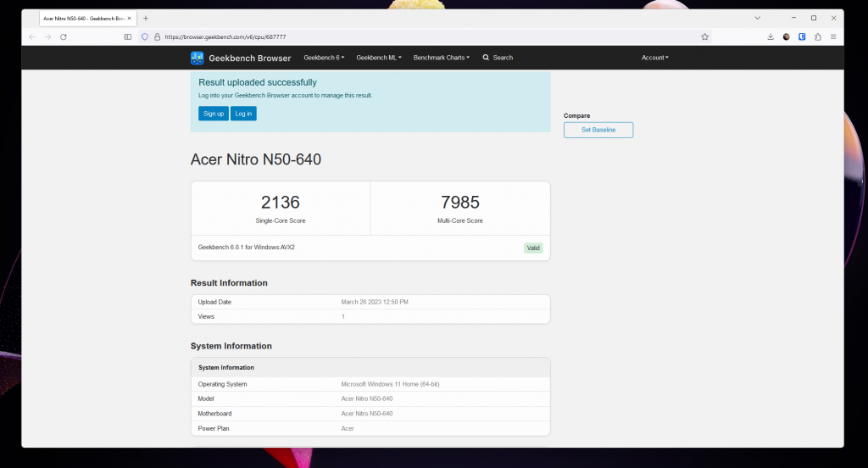Expand the Account dropdown
868x468 pixels.
pyautogui.click(x=655, y=58)
